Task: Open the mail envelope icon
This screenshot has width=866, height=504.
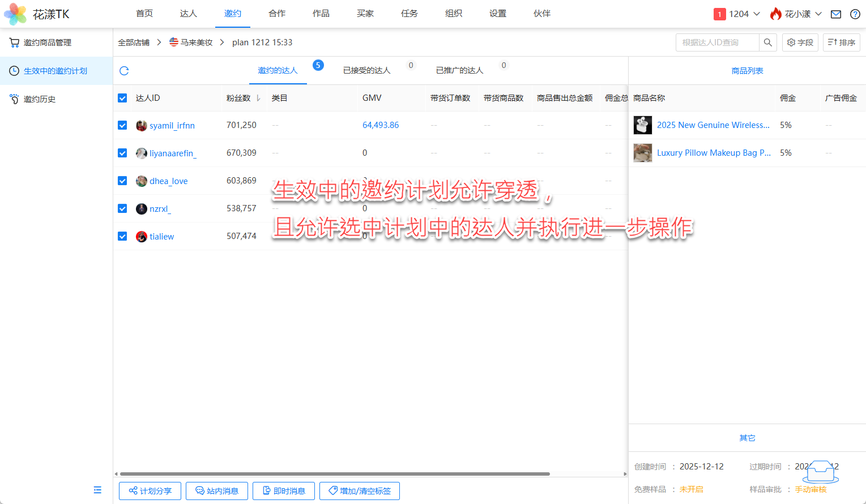Action: coord(835,14)
